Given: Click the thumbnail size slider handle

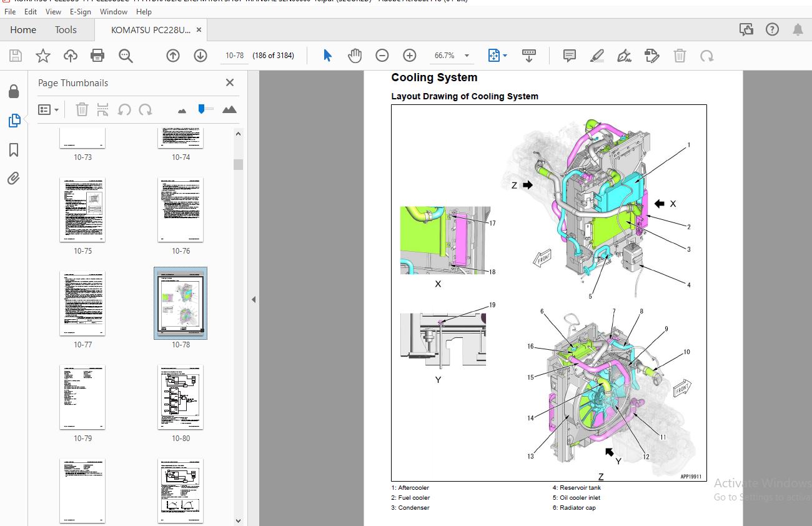Looking at the screenshot, I should pos(202,109).
